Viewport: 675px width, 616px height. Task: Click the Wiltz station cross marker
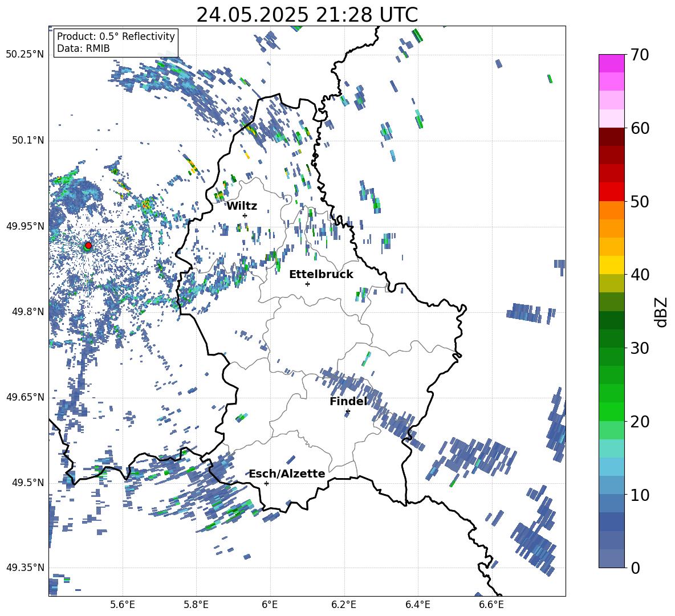245,215
